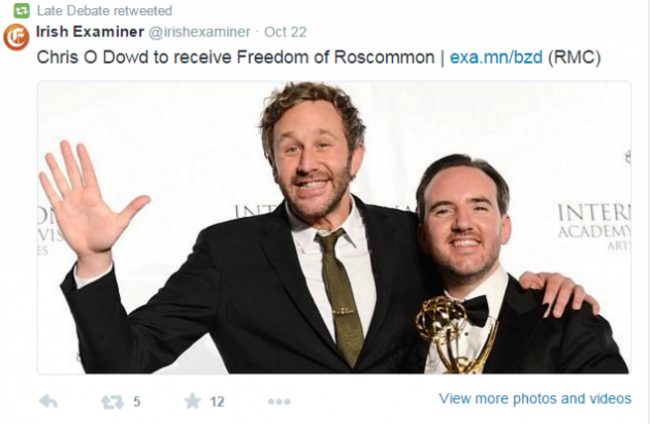Visit the @irishexaminer handle
The image size is (650, 424).
[199, 32]
